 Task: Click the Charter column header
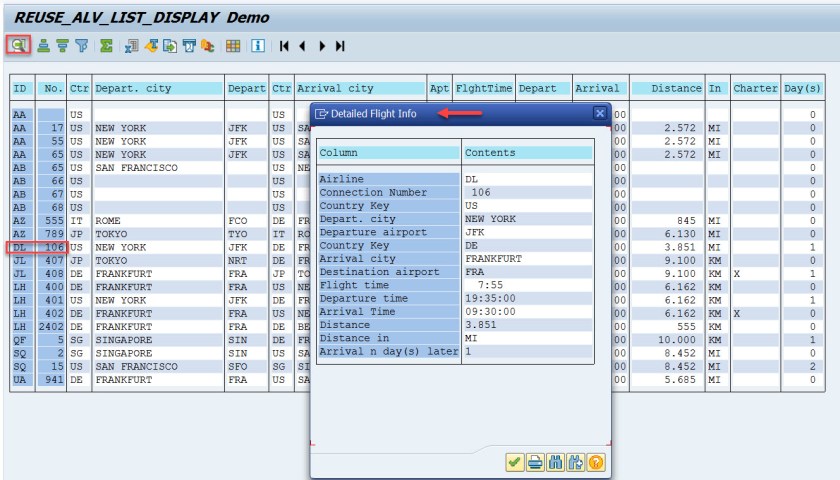(x=755, y=88)
